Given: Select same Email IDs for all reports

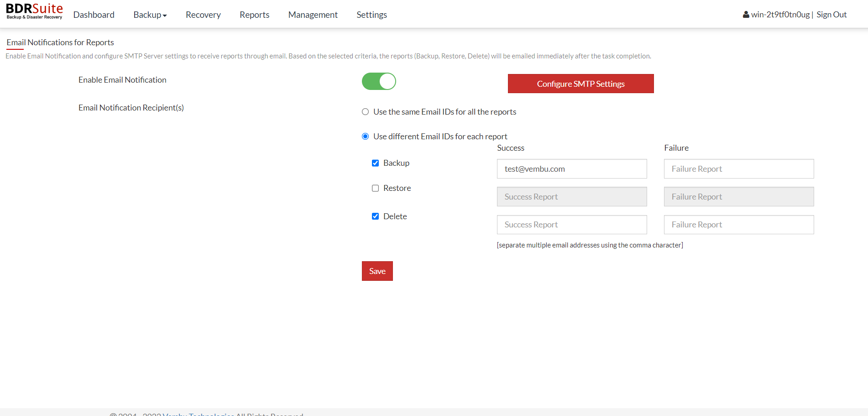Looking at the screenshot, I should click(365, 112).
